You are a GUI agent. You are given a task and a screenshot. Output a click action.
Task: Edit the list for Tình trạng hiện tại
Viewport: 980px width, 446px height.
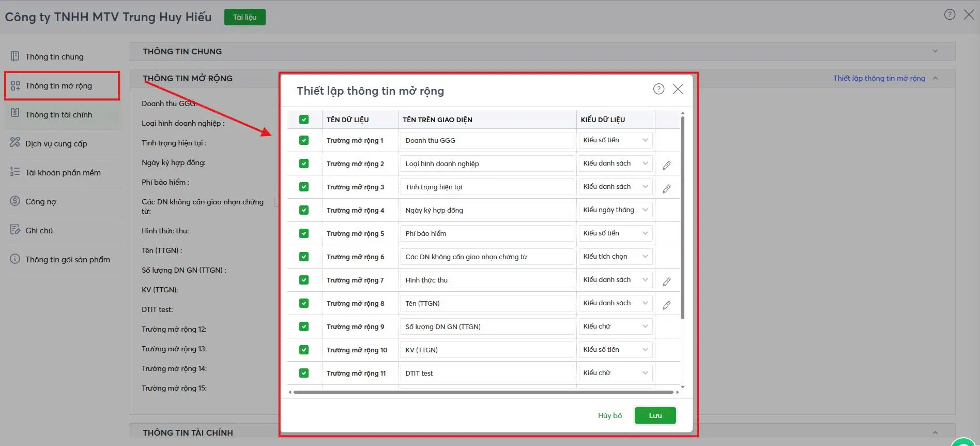[x=667, y=188]
